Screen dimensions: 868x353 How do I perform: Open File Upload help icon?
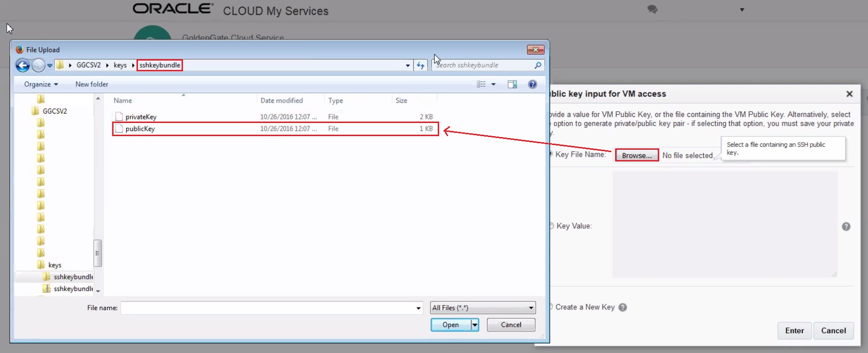point(533,84)
